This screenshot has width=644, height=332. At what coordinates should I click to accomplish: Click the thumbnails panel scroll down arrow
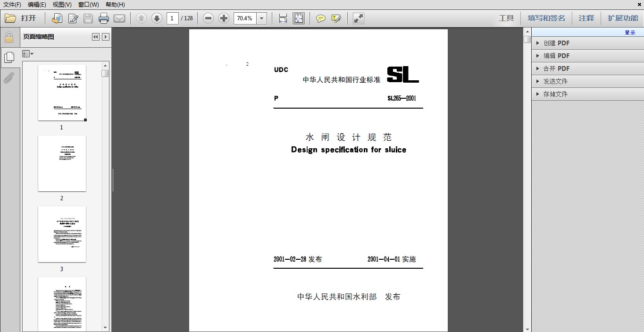[105, 328]
